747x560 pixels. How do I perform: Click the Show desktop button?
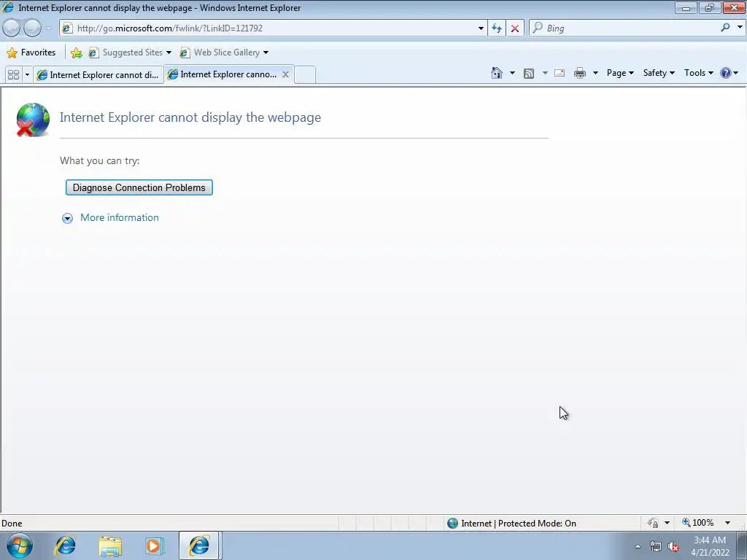click(x=742, y=546)
